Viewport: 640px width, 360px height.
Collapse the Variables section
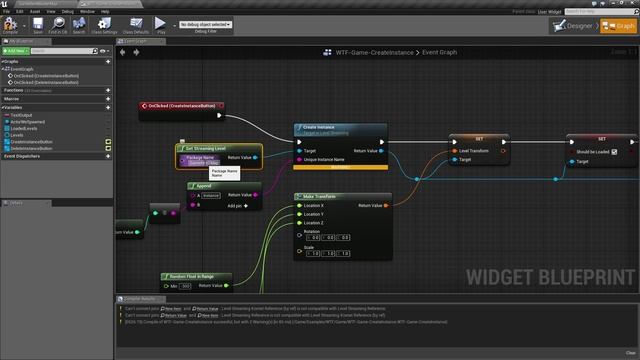tap(2, 108)
